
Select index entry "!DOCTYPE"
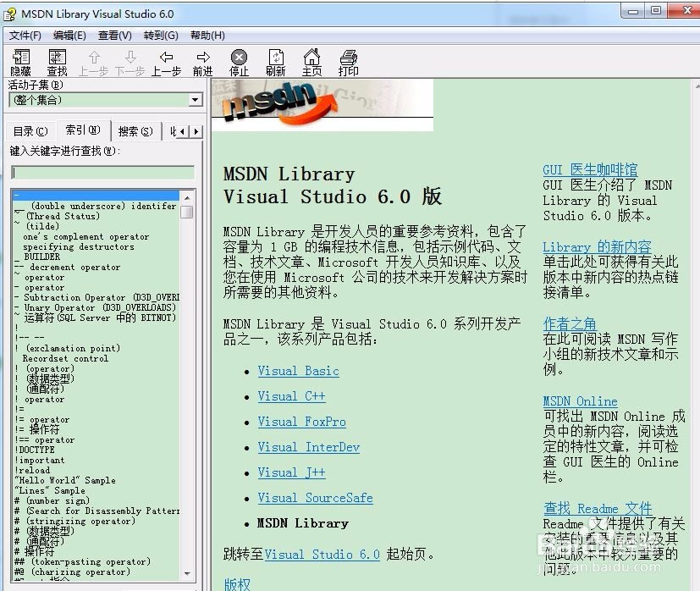coord(35,450)
